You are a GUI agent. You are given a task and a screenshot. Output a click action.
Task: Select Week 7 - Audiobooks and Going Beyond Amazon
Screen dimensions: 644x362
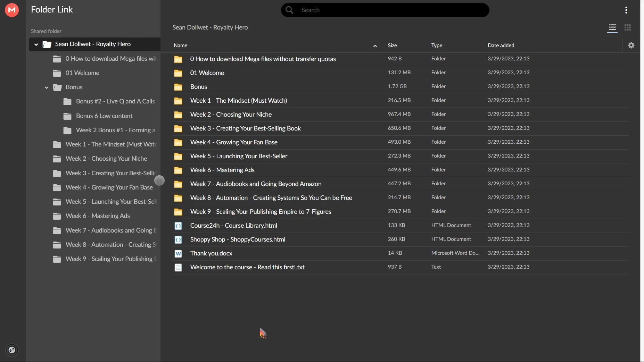(256, 184)
